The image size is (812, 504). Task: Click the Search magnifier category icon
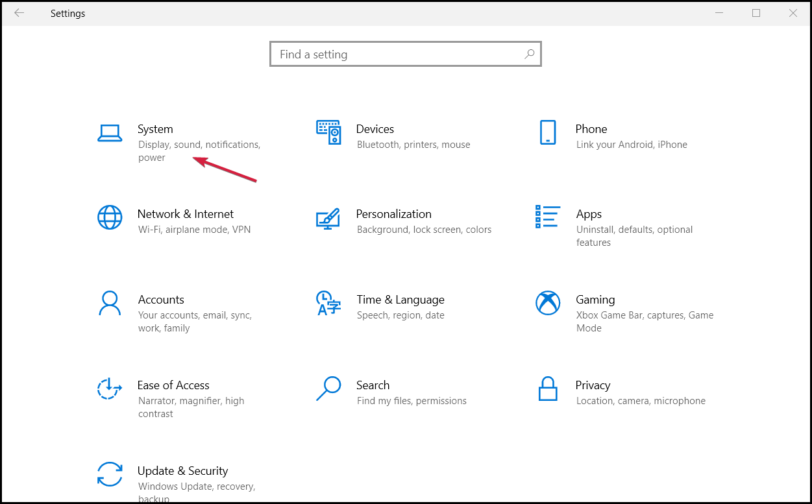[328, 389]
